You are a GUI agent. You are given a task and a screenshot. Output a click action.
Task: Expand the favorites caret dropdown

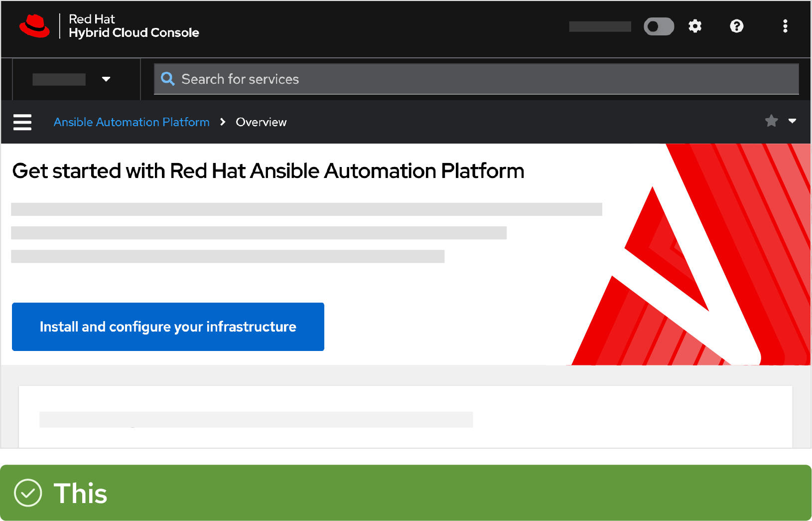point(793,121)
